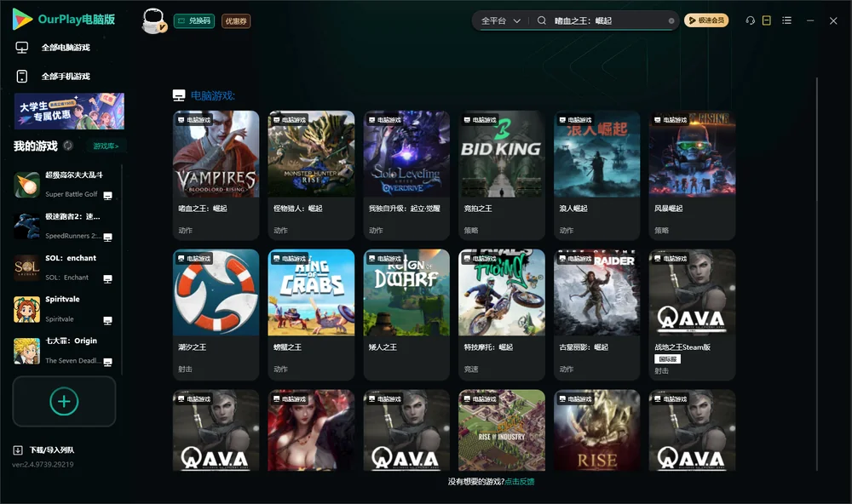Click the user avatar icon
The width and height of the screenshot is (852, 504).
click(x=153, y=20)
